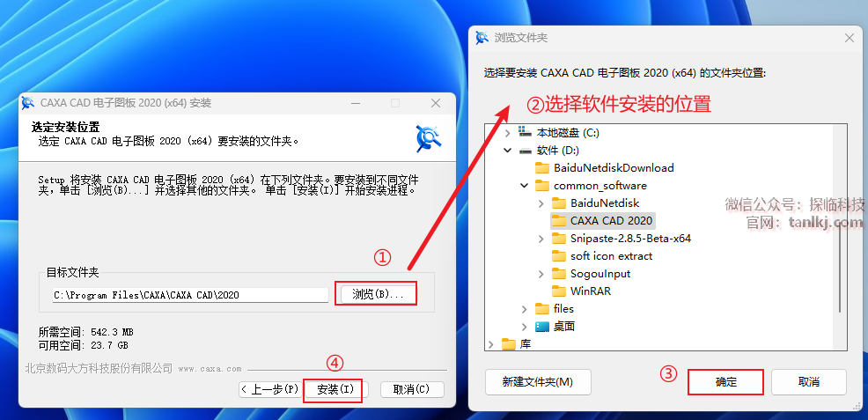Close the CAXA CAD installer window
Screen dimensions: 868x420
437,103
